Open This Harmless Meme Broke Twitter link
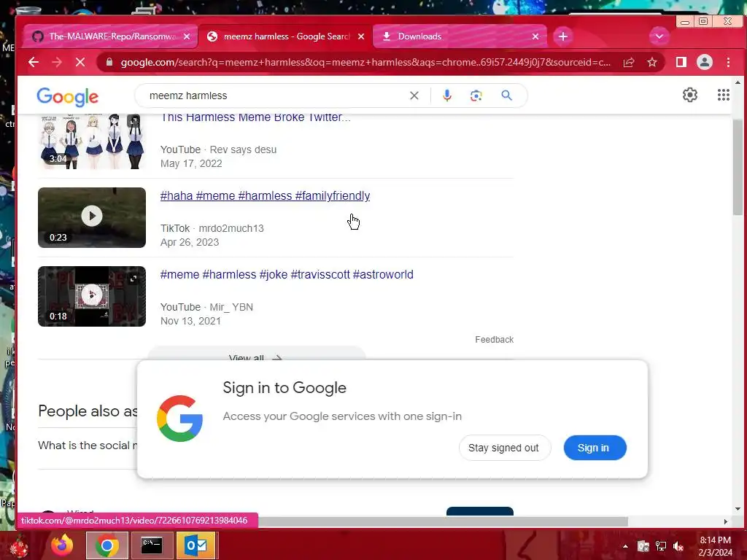 pos(255,117)
